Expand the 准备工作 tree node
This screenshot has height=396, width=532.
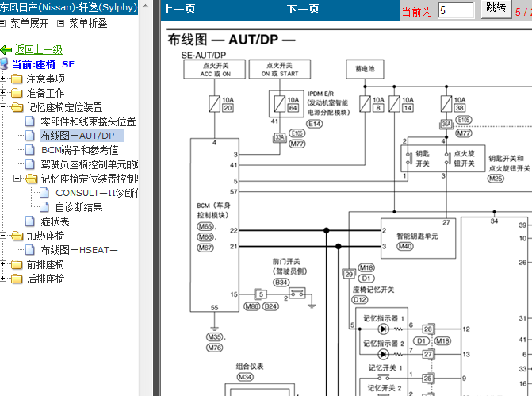click(x=2, y=93)
